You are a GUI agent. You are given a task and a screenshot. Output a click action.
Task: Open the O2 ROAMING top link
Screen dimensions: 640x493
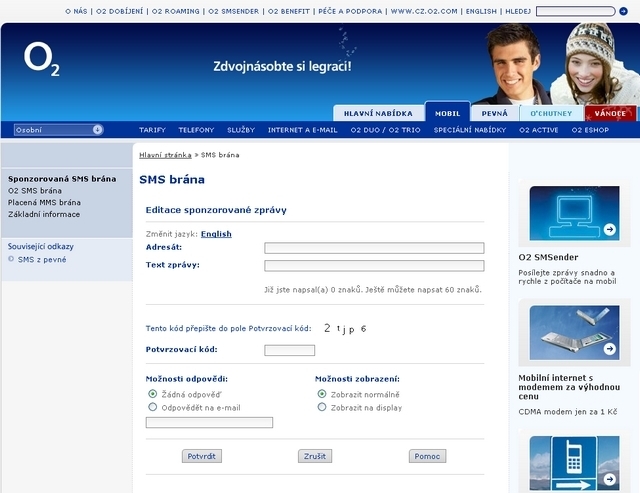pos(176,11)
